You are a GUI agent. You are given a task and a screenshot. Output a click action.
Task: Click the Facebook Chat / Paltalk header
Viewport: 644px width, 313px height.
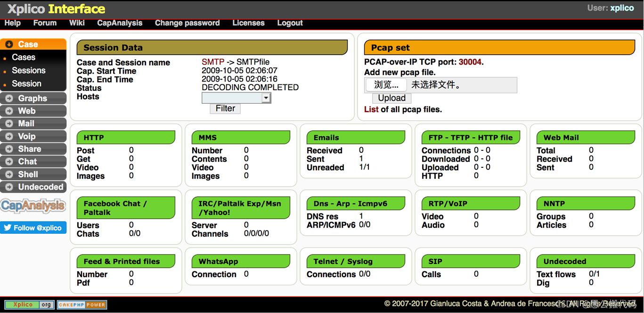[x=126, y=208]
